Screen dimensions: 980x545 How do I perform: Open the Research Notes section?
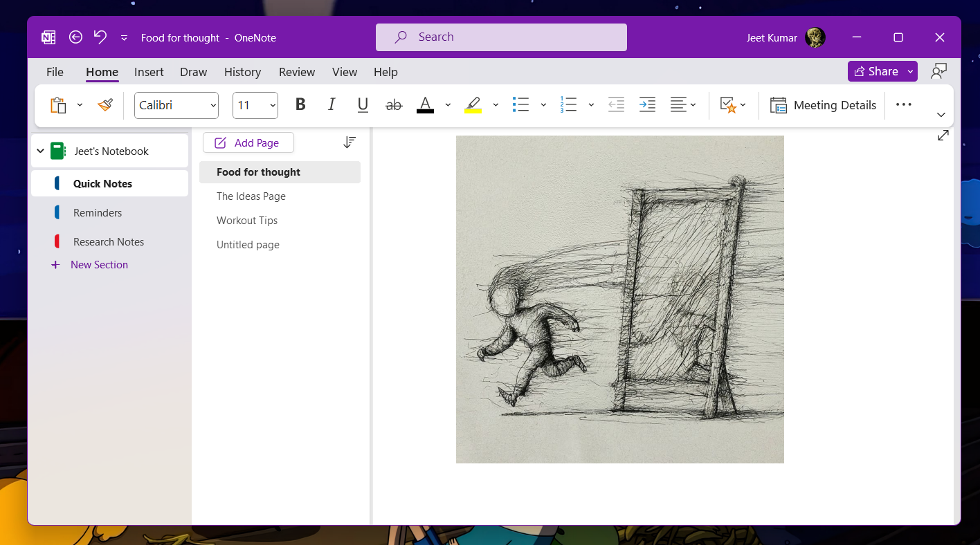109,241
